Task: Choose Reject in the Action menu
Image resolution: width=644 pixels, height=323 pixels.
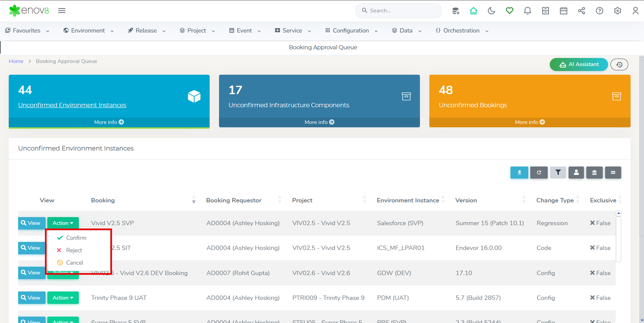Action: [x=74, y=250]
